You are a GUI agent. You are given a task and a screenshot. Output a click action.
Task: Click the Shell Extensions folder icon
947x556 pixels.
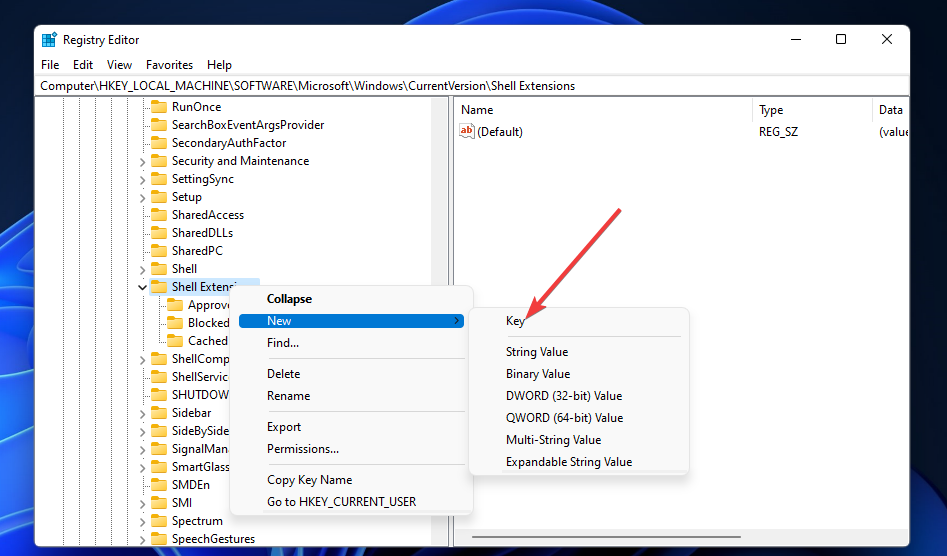coord(159,287)
